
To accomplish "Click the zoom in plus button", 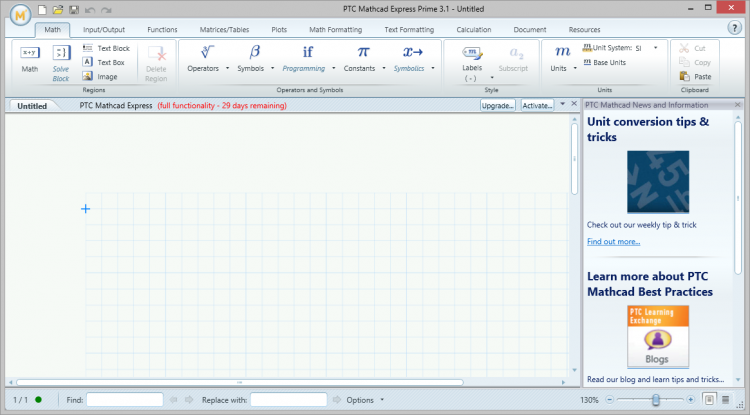I will pyautogui.click(x=691, y=399).
